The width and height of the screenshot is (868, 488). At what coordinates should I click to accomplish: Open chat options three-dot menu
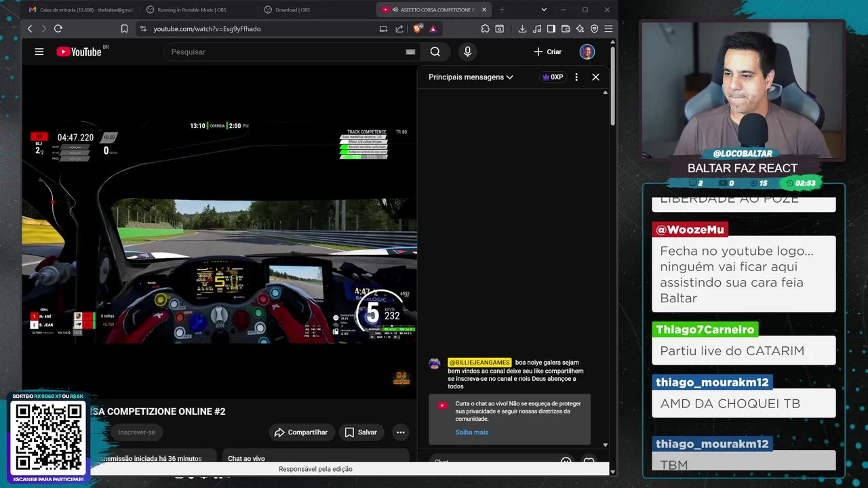pyautogui.click(x=576, y=77)
